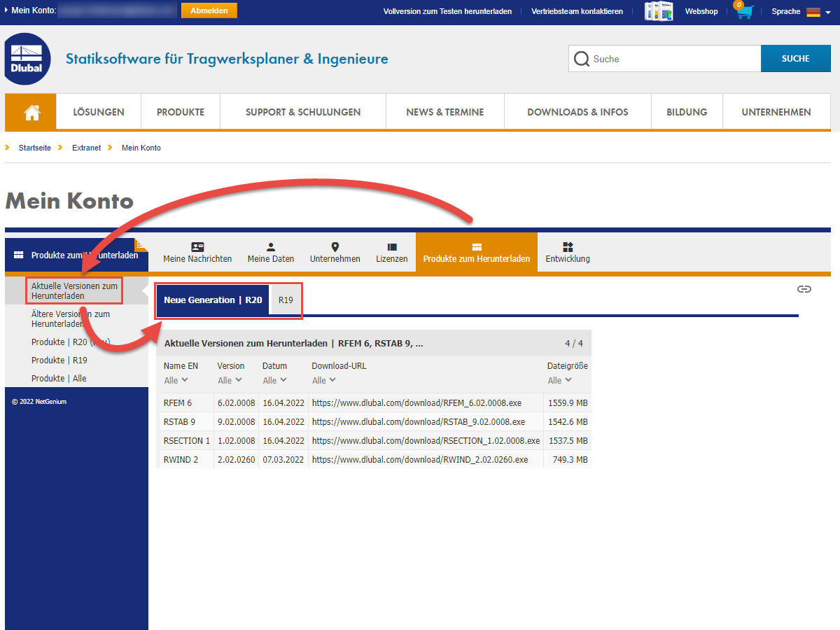Select the Neue Generation | R20 tab

(x=213, y=300)
